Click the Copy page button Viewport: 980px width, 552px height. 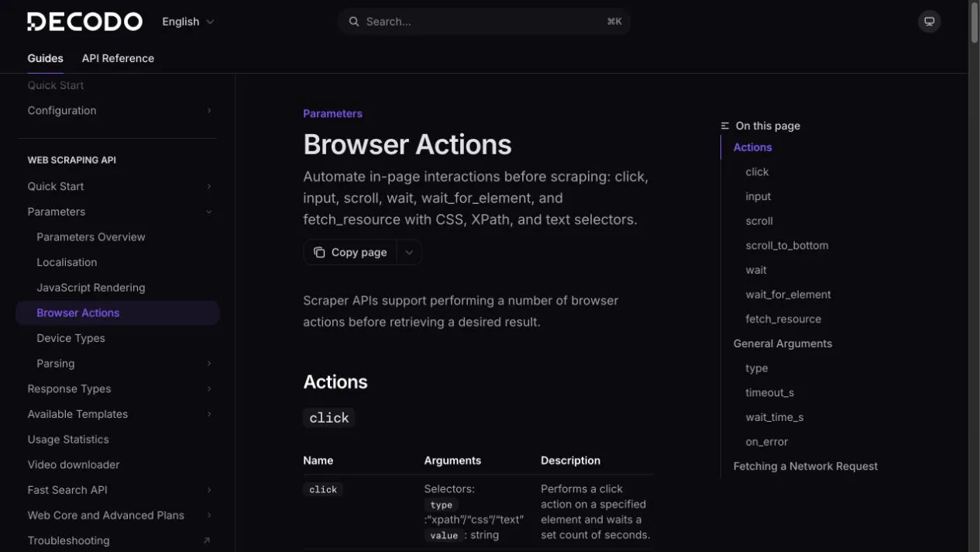(350, 252)
